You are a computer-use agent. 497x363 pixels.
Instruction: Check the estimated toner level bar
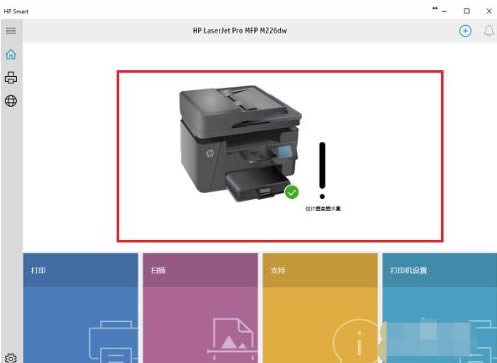[322, 170]
